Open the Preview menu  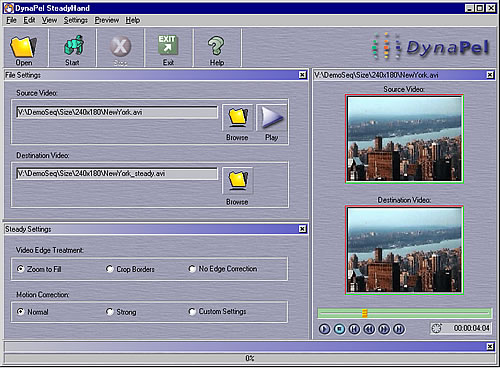pos(107,20)
